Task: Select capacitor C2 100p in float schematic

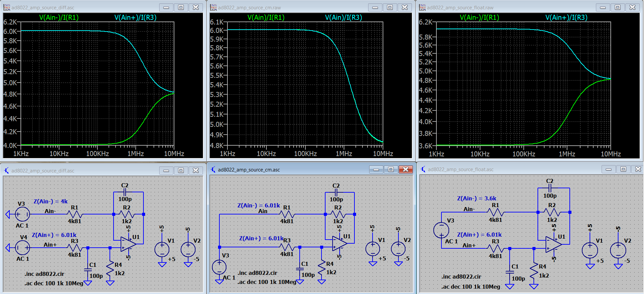Action: (x=550, y=188)
